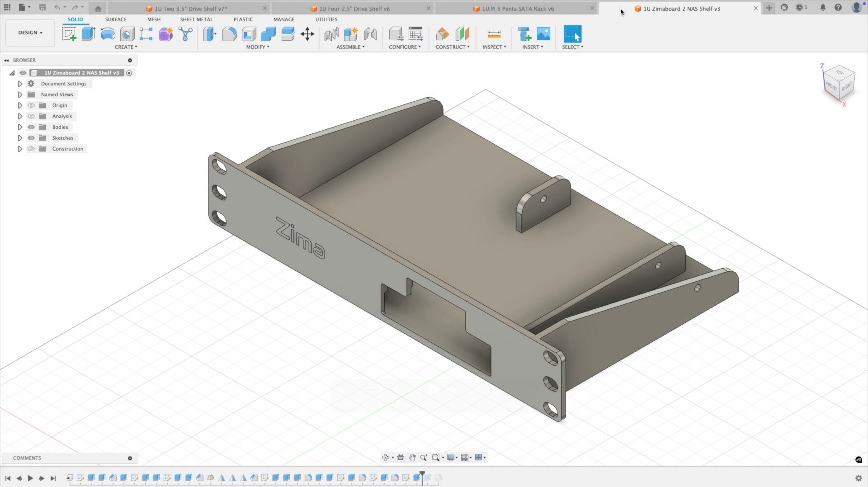Select the Create Sketch tool
The height and width of the screenshot is (487, 868).
pos(69,34)
